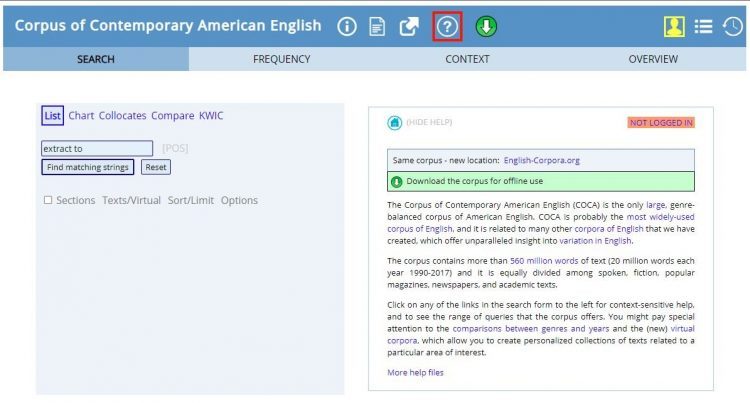Switch to the OVERVIEW tab
The height and width of the screenshot is (403, 750).
(x=653, y=59)
